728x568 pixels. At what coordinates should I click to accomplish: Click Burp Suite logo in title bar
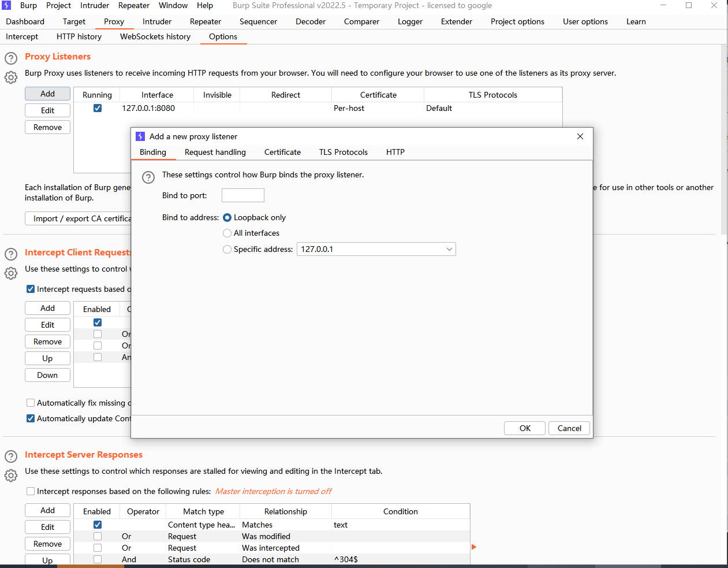(6, 5)
